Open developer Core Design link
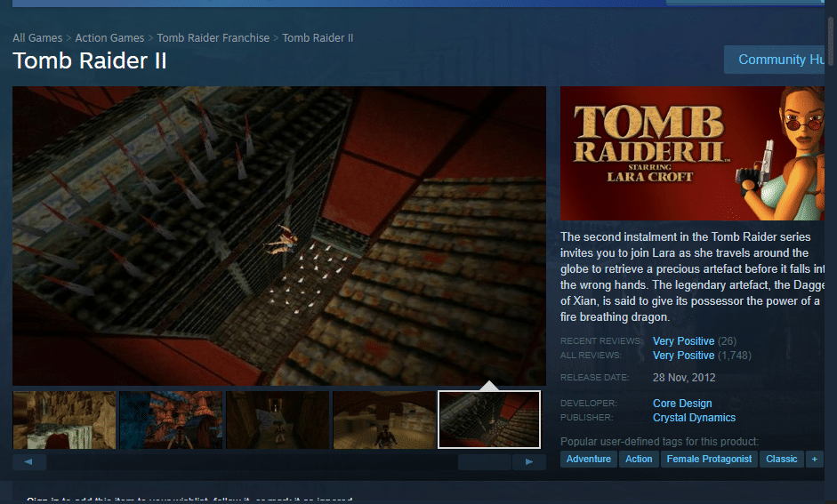The width and height of the screenshot is (837, 504). click(x=682, y=404)
